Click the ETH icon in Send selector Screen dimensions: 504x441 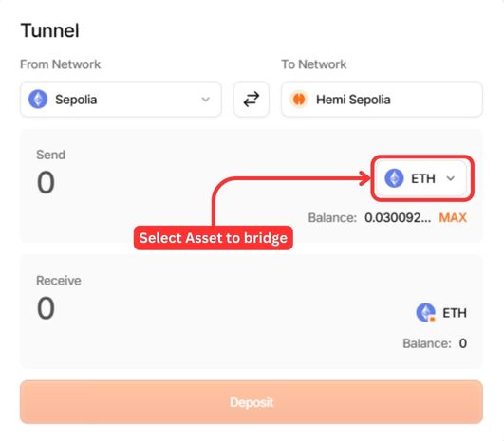tap(394, 178)
